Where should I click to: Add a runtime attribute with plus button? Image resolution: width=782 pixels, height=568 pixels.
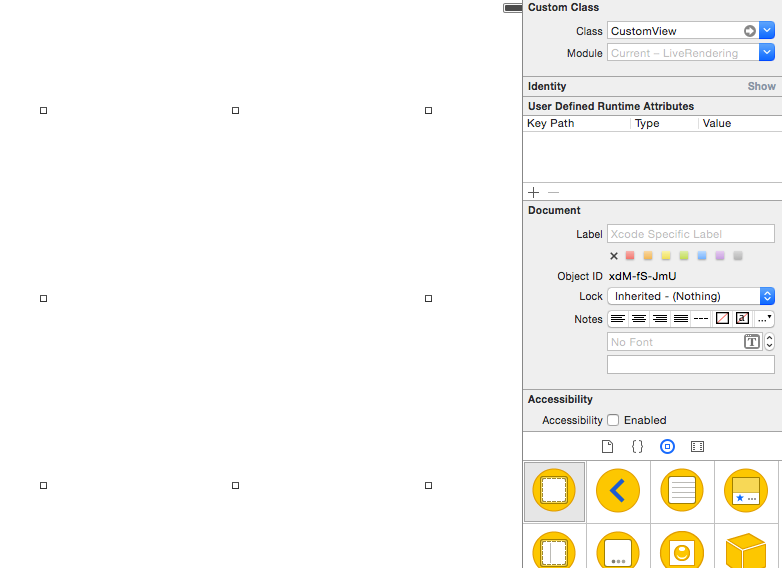tap(534, 192)
